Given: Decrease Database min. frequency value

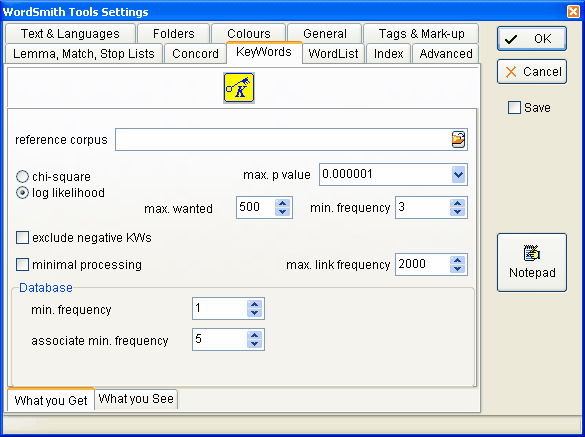Looking at the screenshot, I should 254,313.
